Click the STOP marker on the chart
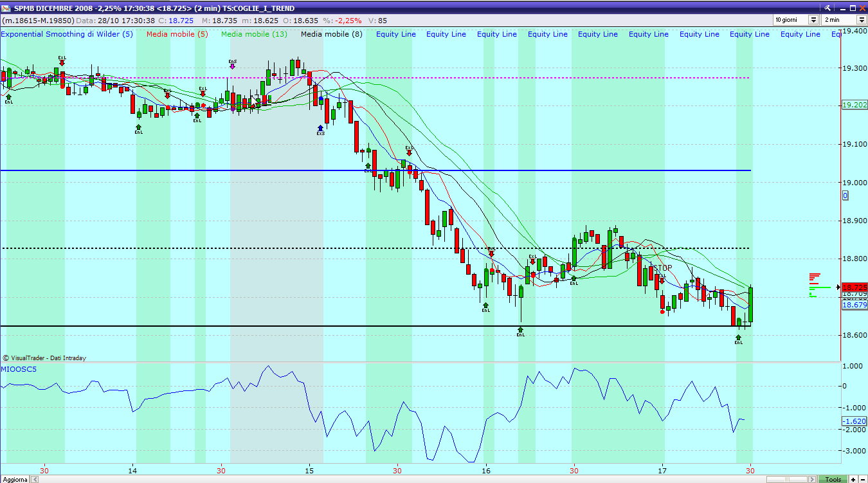This screenshot has width=868, height=483. (x=662, y=268)
